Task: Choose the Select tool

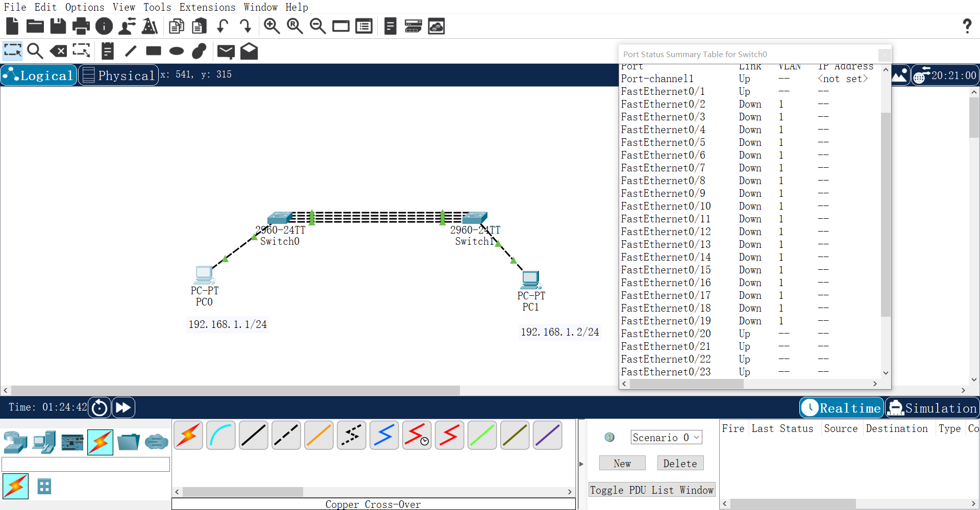Action: point(13,51)
